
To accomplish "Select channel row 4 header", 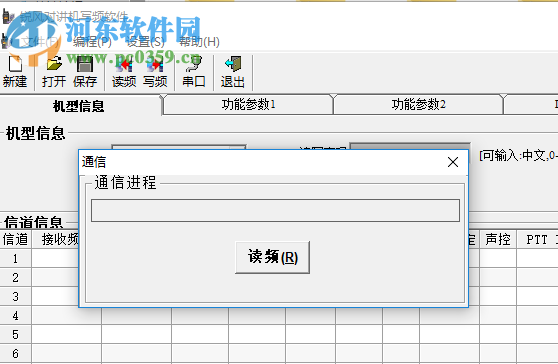I will (x=15, y=316).
